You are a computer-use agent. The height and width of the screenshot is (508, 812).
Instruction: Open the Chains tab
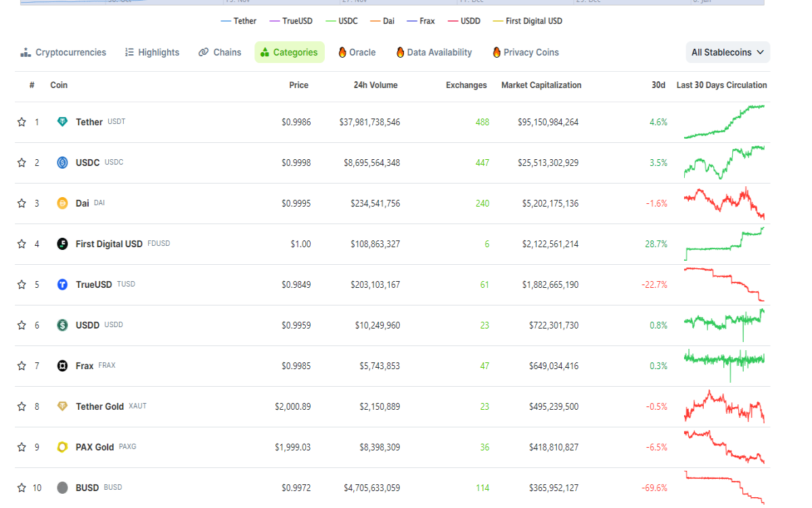(219, 52)
